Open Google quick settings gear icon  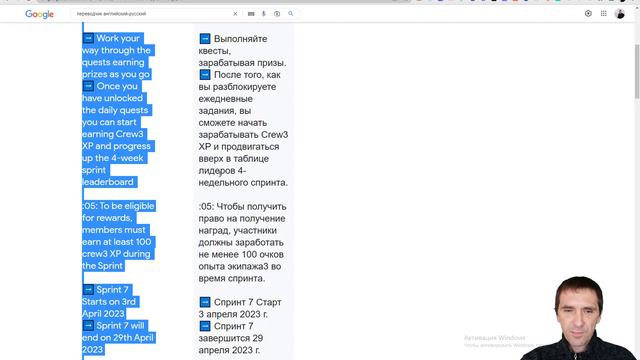tap(588, 13)
